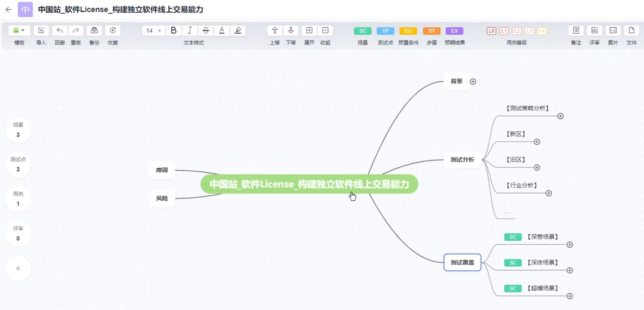Toggle strikethrough text formatting
The image size is (644, 310).
click(x=206, y=31)
